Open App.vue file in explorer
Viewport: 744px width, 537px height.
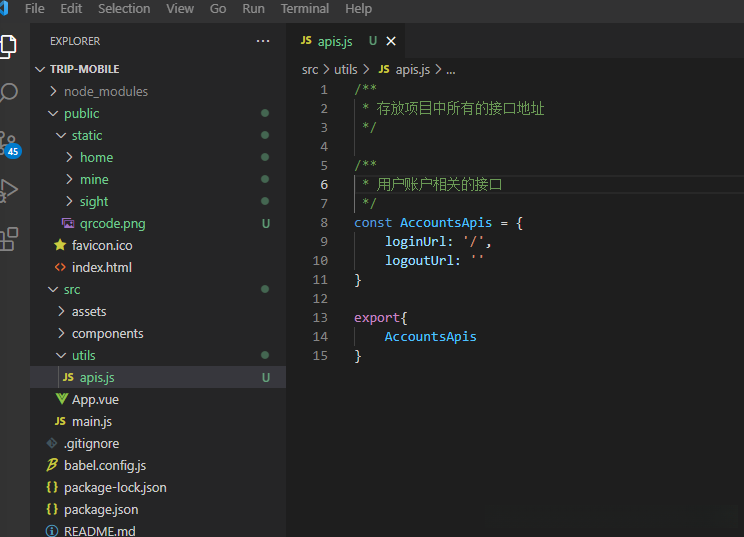click(x=95, y=399)
